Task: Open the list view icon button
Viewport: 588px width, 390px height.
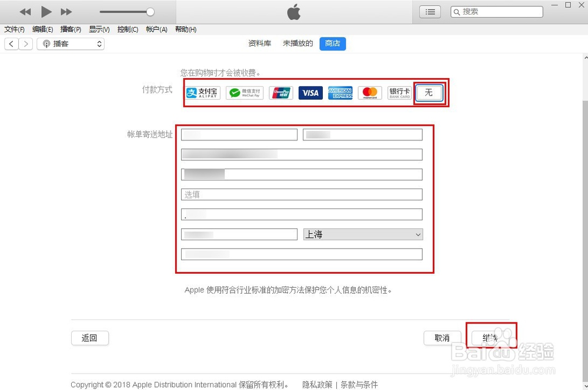Action: click(430, 12)
